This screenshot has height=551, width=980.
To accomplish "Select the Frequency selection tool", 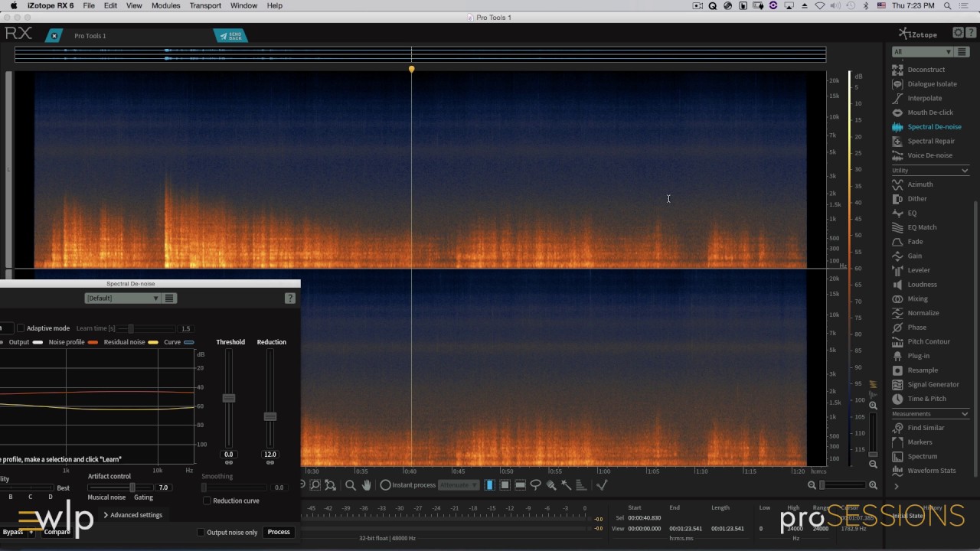I will pyautogui.click(x=520, y=485).
